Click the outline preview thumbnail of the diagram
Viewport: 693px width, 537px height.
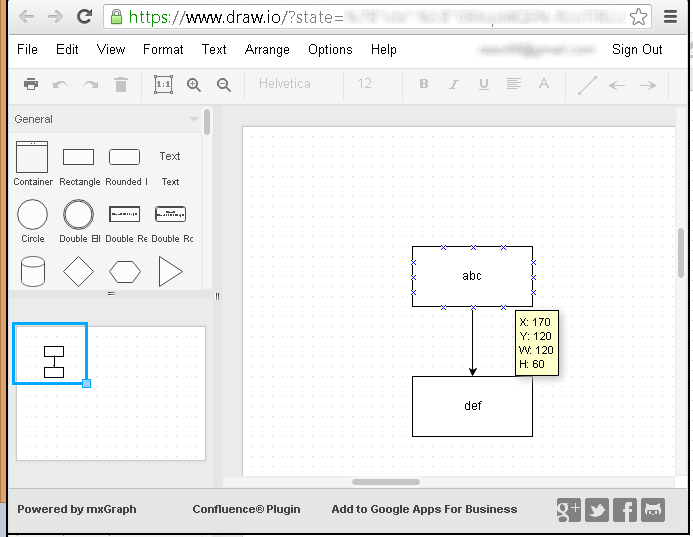tap(54, 361)
